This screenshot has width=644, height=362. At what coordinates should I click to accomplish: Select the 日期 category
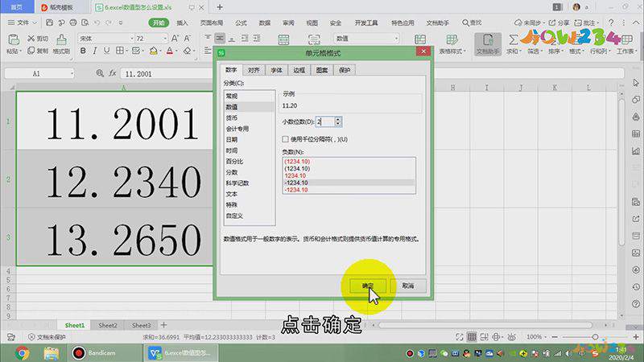click(249, 139)
